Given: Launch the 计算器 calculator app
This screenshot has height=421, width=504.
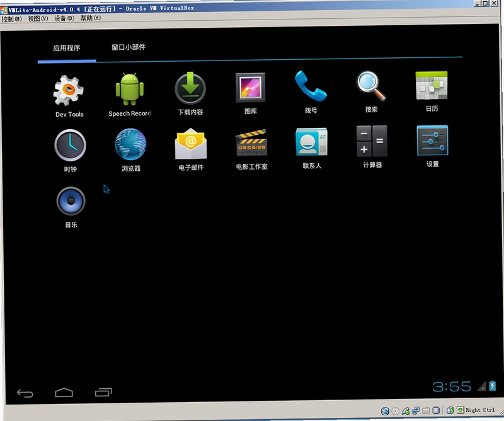Looking at the screenshot, I should point(372,141).
